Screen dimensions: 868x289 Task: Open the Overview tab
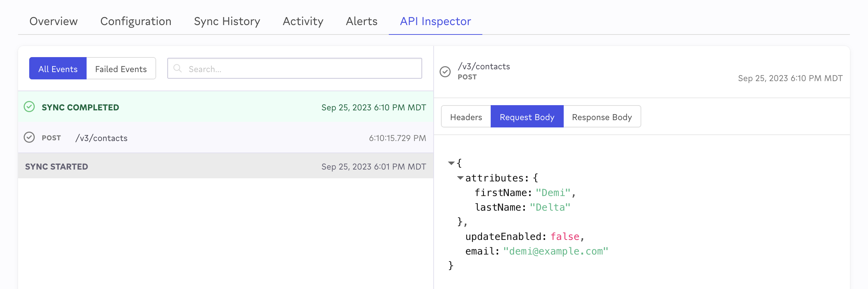click(x=54, y=22)
